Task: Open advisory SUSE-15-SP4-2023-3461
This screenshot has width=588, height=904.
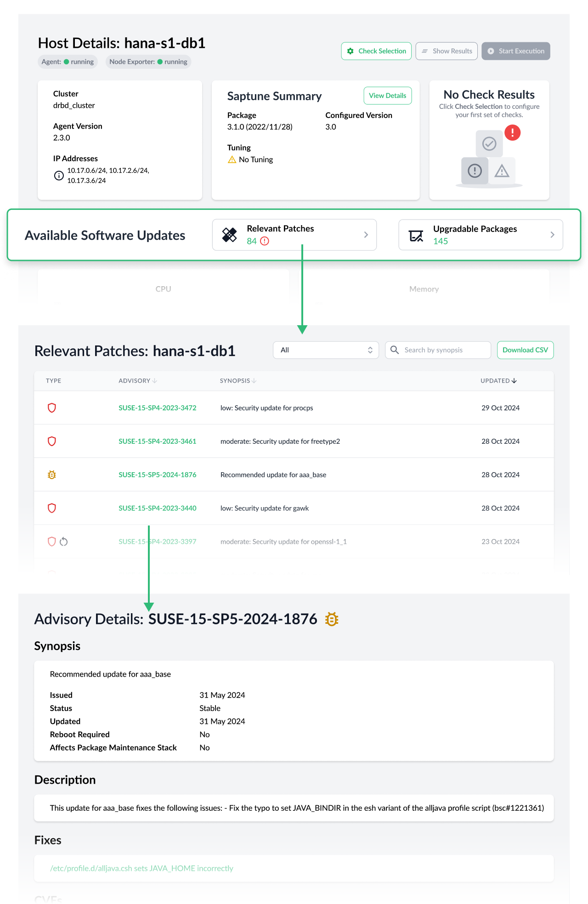Action: [x=158, y=441]
